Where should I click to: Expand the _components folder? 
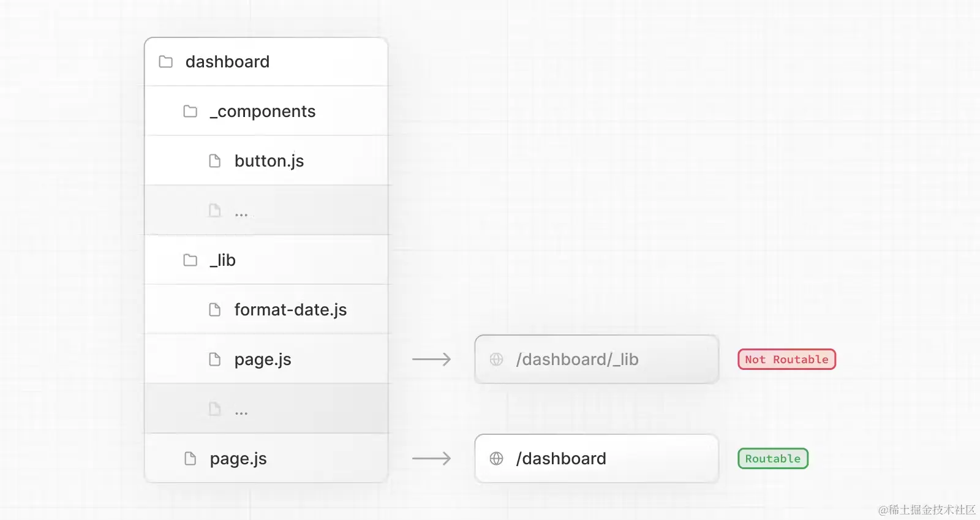[x=266, y=111]
